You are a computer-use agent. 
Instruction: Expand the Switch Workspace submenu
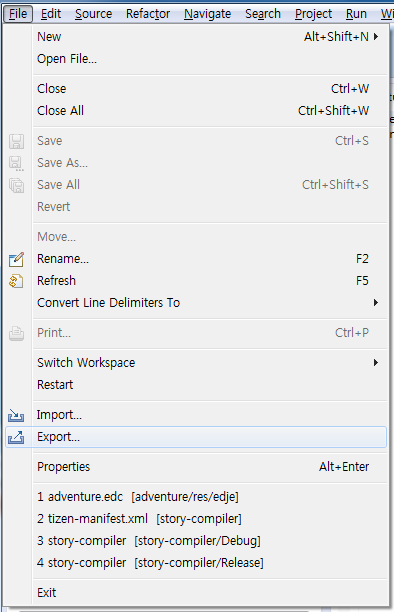point(376,363)
